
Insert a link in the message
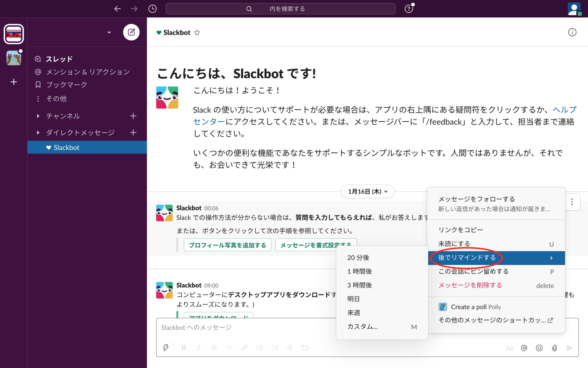point(244,347)
